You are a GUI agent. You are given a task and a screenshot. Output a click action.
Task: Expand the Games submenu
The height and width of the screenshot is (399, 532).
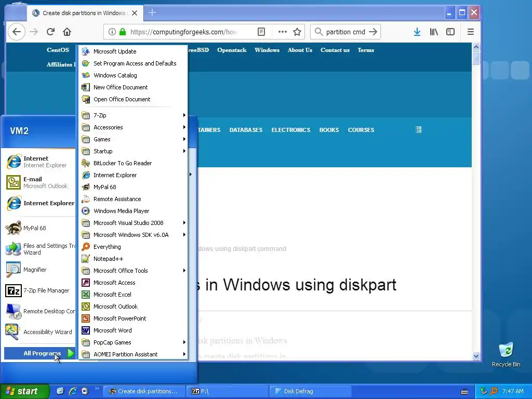(x=133, y=139)
